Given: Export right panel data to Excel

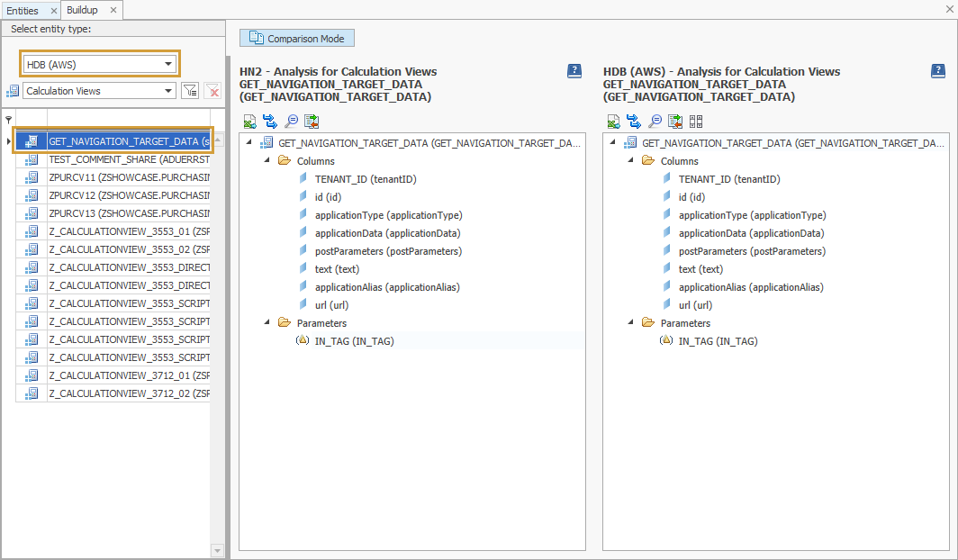Looking at the screenshot, I should tap(613, 121).
